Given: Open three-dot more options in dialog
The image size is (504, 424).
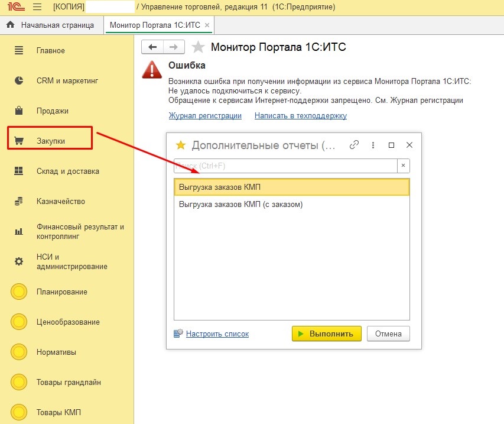Looking at the screenshot, I should (x=373, y=145).
